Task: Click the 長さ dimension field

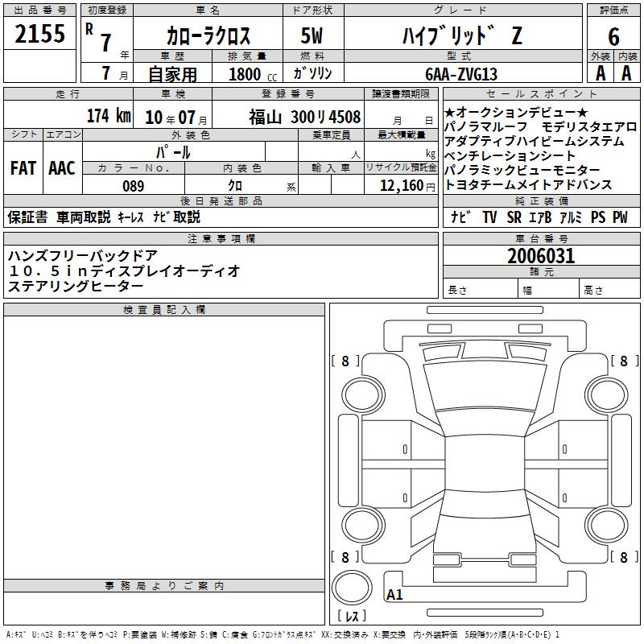Action: tap(480, 289)
